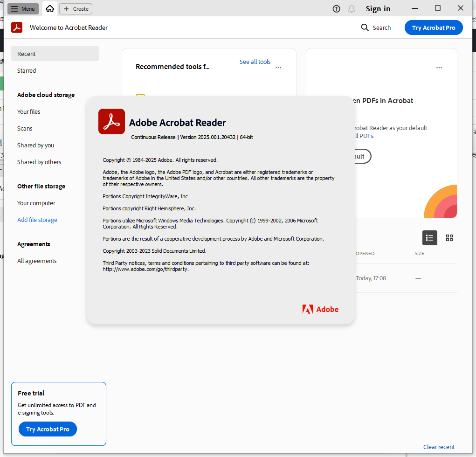Screen dimensions: 476x457
Task: Open overflow menu on the Acrobat default card
Action: pos(439,68)
